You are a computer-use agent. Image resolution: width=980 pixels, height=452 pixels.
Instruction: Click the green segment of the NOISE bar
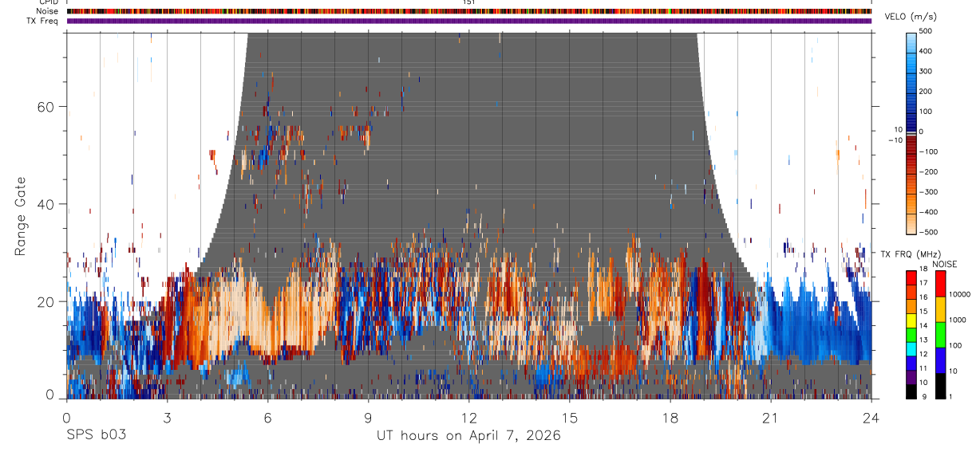point(940,335)
